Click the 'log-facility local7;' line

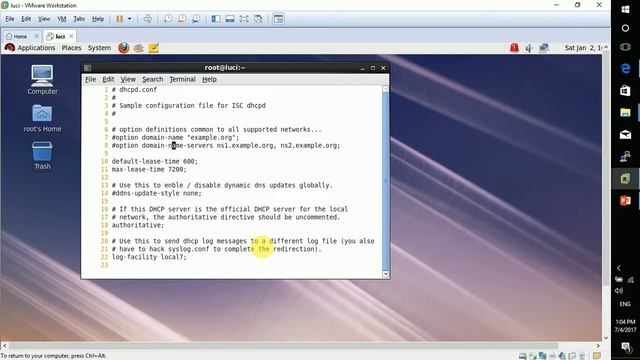[149, 257]
